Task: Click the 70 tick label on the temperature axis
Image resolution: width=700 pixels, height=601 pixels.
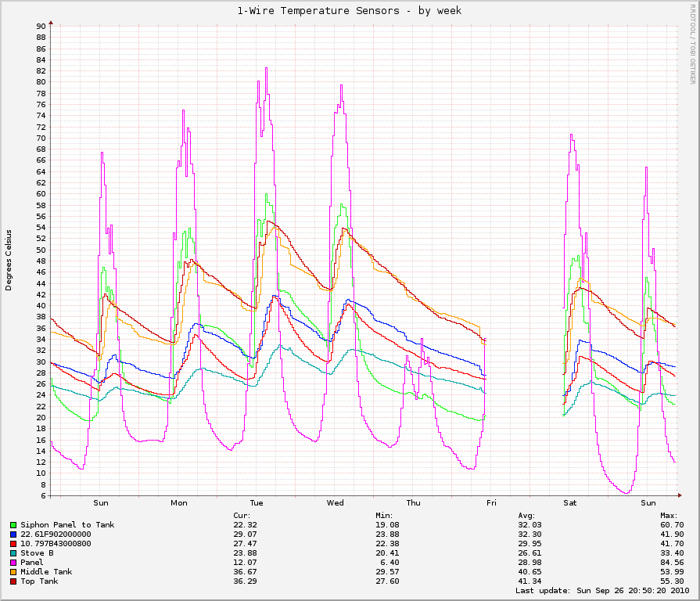Action: 41,139
